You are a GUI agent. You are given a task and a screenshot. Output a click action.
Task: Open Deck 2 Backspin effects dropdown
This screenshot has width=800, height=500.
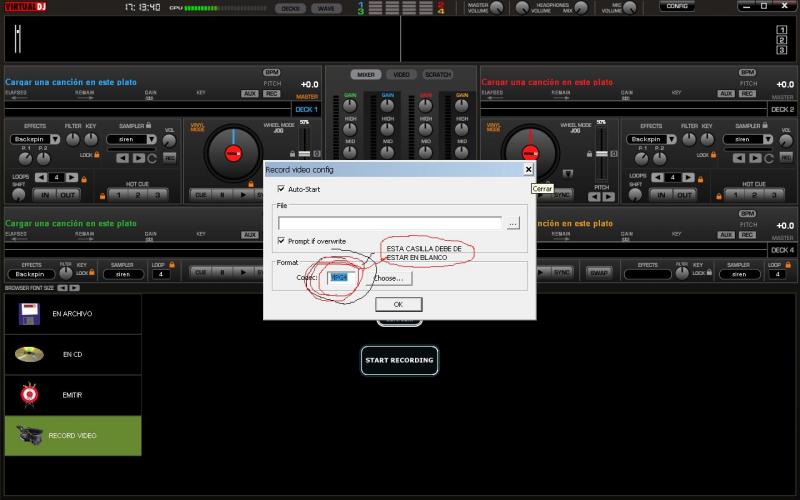(x=671, y=139)
